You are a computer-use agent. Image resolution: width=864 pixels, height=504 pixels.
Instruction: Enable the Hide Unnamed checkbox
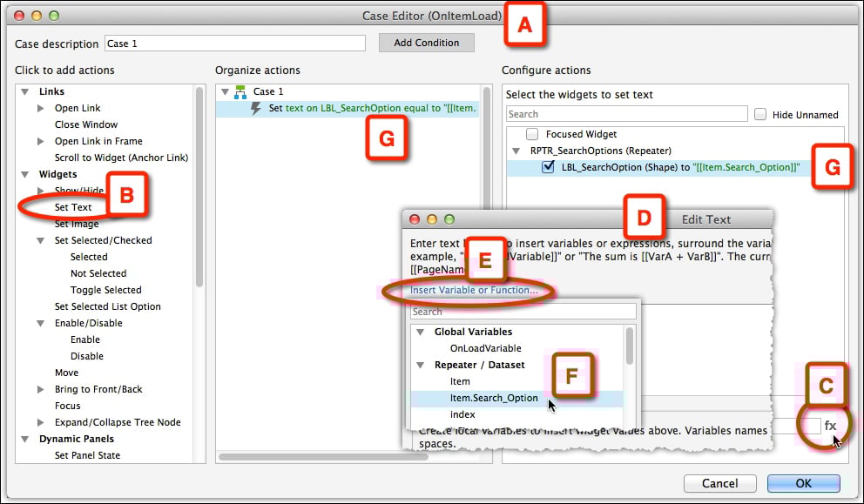(x=760, y=114)
